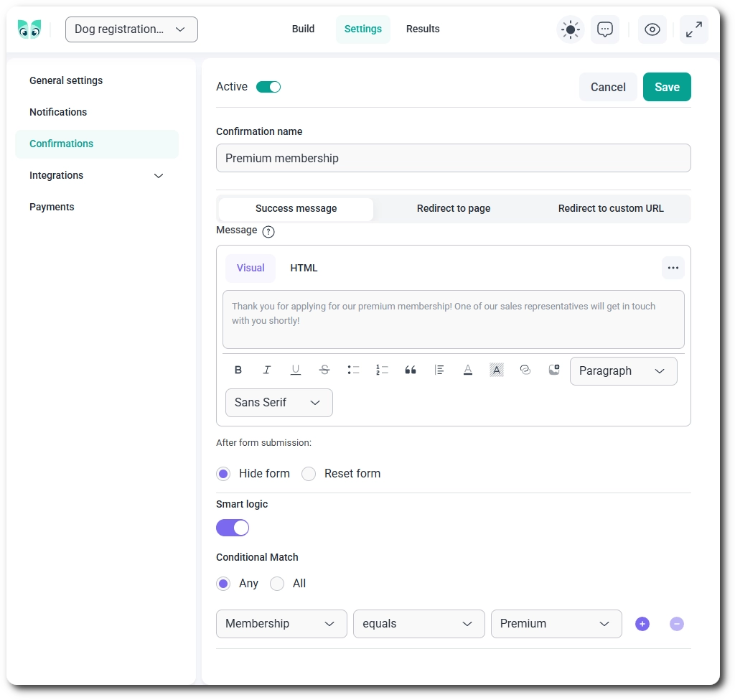Open the Paragraph style dropdown
735x700 pixels.
[623, 371]
